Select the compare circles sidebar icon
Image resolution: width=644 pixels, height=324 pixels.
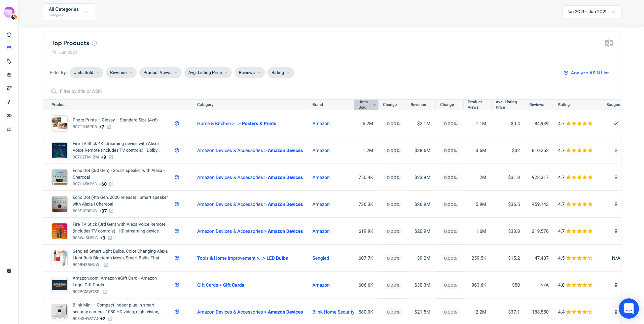9,115
